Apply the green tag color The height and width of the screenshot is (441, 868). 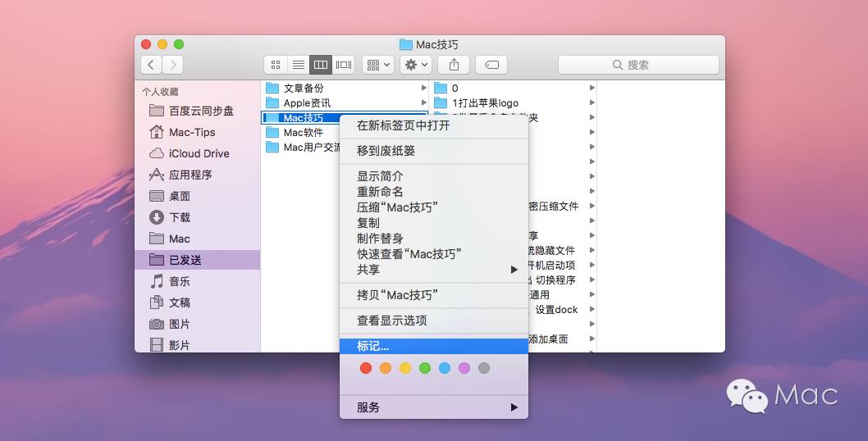[x=425, y=369]
